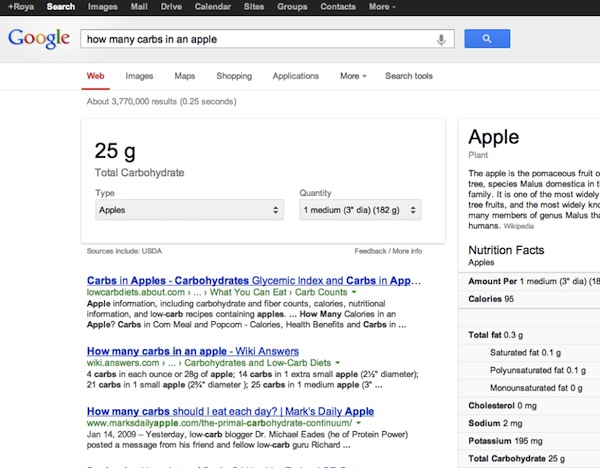Open Mail in the top bar
This screenshot has width=600, height=468.
click(139, 7)
